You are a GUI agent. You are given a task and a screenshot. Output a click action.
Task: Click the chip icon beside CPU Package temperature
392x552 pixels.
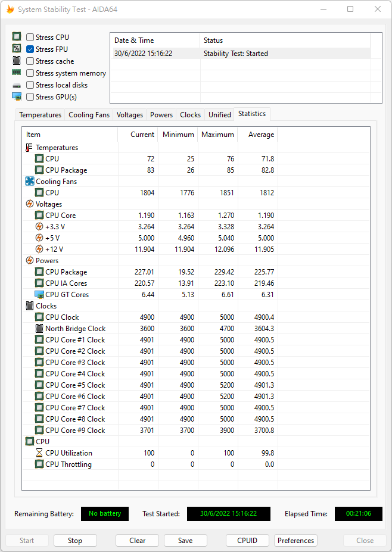point(39,170)
